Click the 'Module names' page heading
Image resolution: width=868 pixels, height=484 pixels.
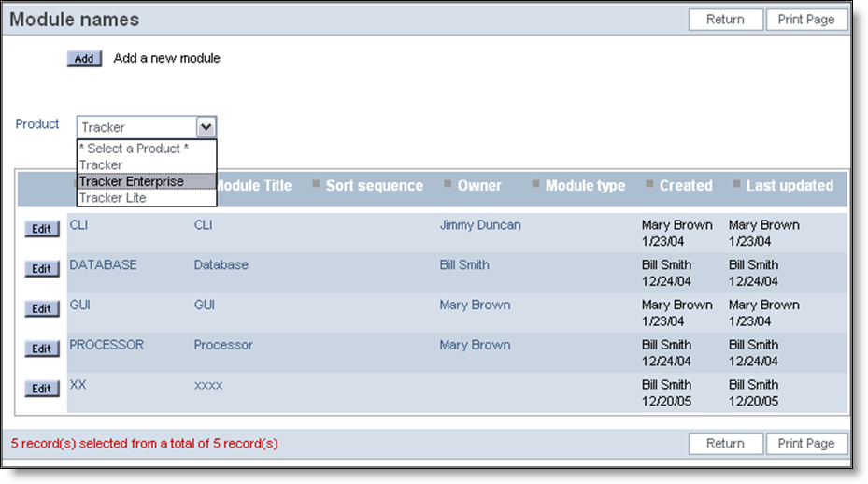coord(74,20)
